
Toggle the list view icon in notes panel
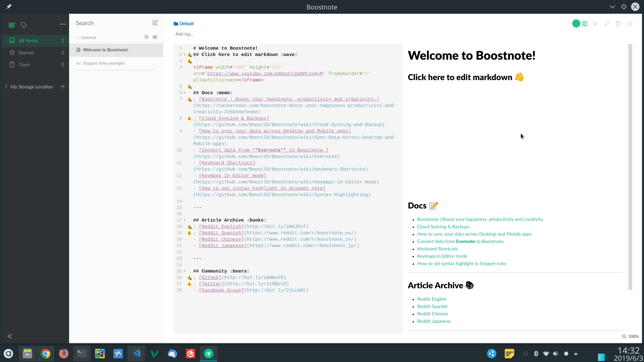(x=155, y=37)
